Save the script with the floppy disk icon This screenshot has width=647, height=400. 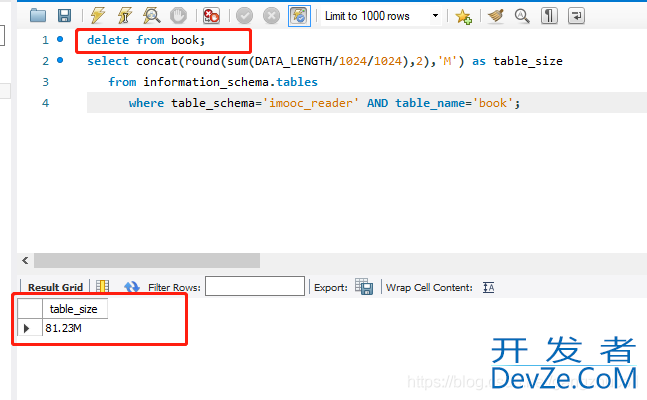[64, 16]
